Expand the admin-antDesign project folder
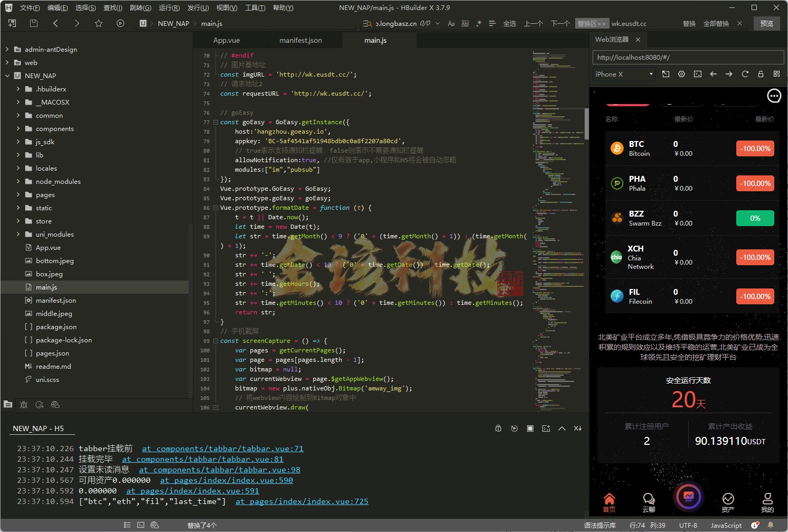Image resolution: width=788 pixels, height=532 pixels. click(7, 49)
